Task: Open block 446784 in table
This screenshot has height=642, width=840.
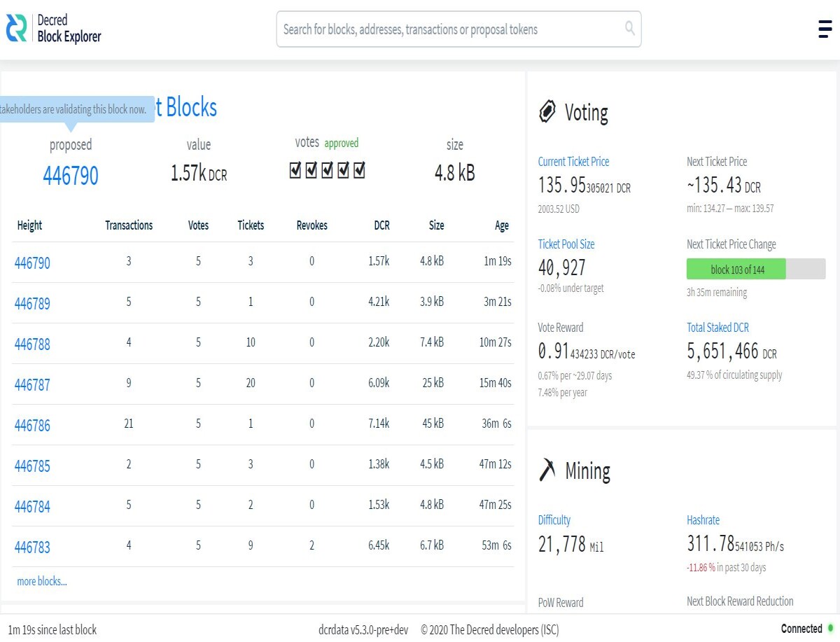Action: click(x=32, y=506)
